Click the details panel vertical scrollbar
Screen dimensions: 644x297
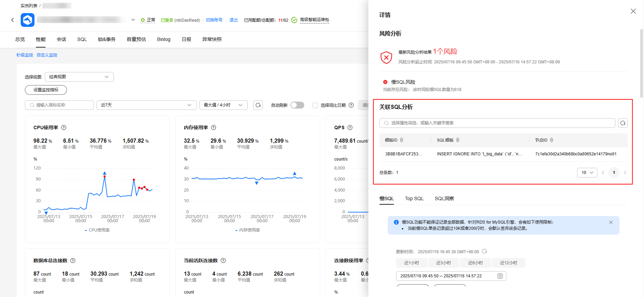point(642,63)
